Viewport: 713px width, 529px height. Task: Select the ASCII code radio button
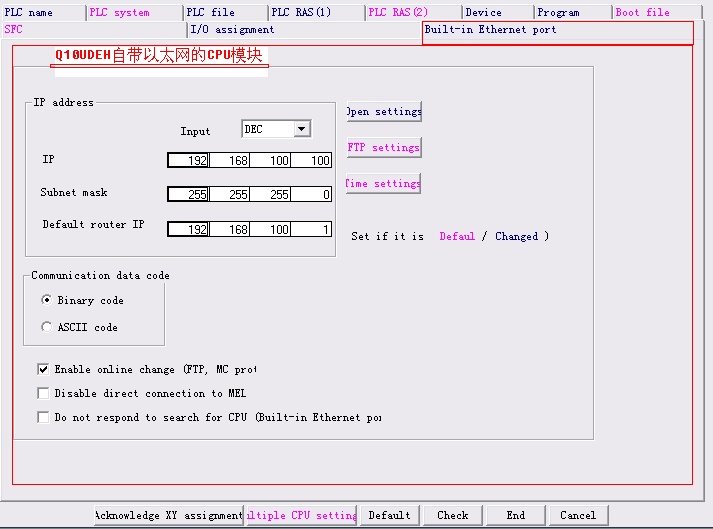coord(47,327)
